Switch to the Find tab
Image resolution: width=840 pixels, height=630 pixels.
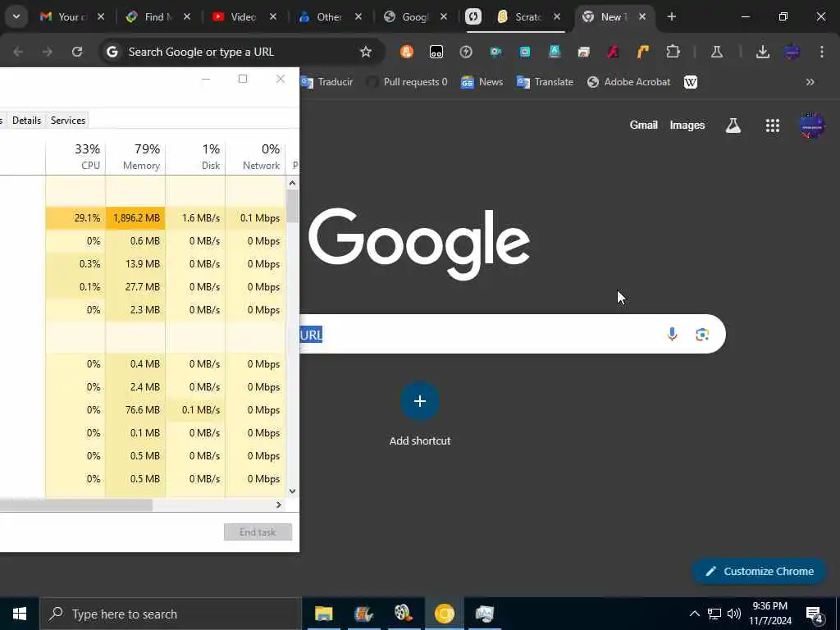coord(158,16)
